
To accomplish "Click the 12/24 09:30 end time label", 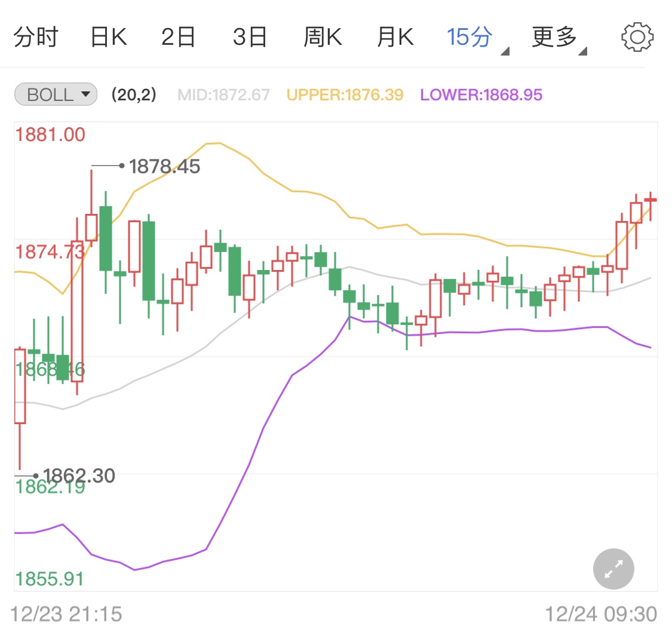I will tap(601, 614).
